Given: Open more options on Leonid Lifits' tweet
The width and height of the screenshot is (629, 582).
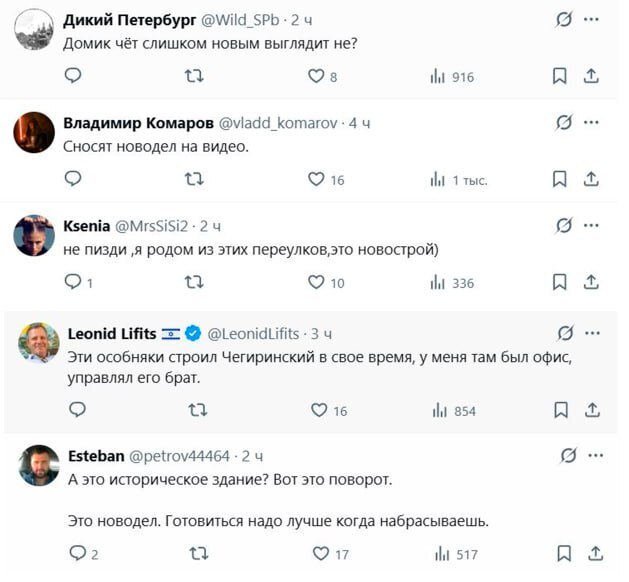Looking at the screenshot, I should click(x=592, y=333).
